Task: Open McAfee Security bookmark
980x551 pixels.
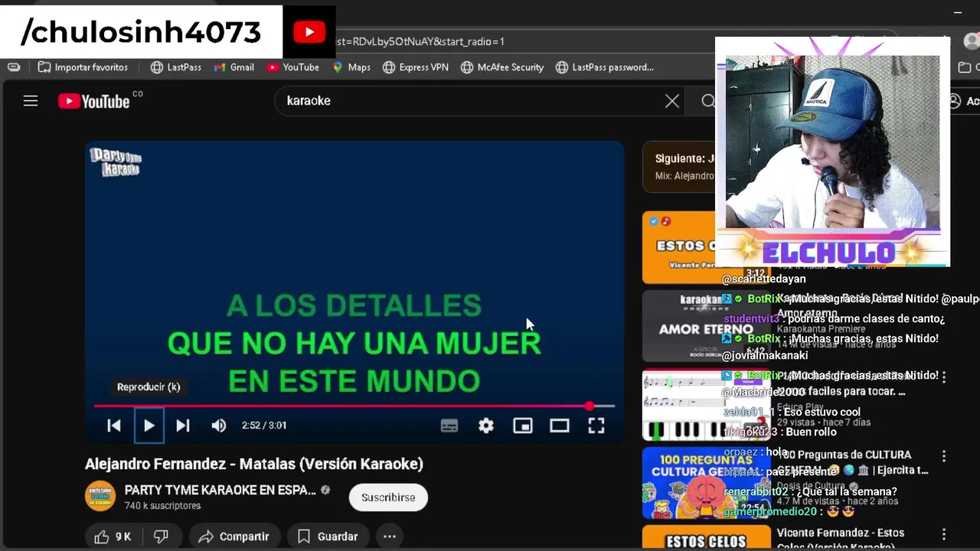Action: pos(502,67)
